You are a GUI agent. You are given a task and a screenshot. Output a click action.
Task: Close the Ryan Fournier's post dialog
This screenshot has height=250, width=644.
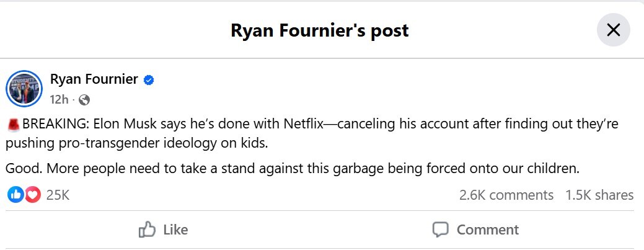(x=613, y=30)
